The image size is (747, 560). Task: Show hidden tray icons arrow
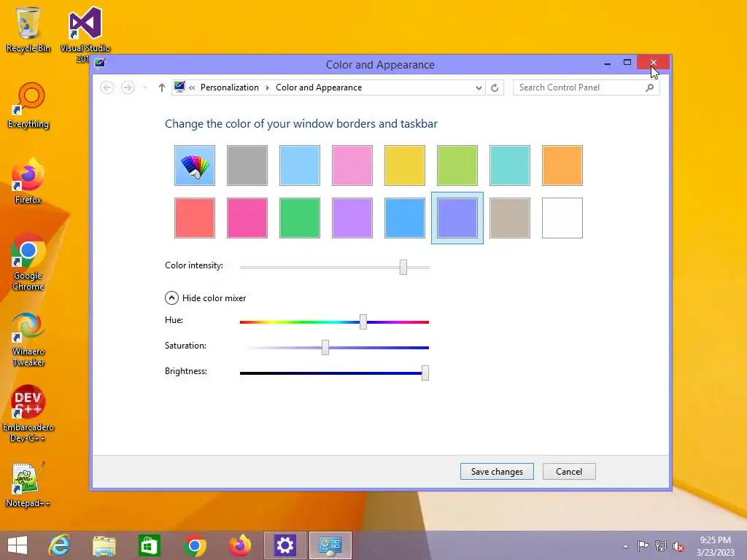pos(625,546)
